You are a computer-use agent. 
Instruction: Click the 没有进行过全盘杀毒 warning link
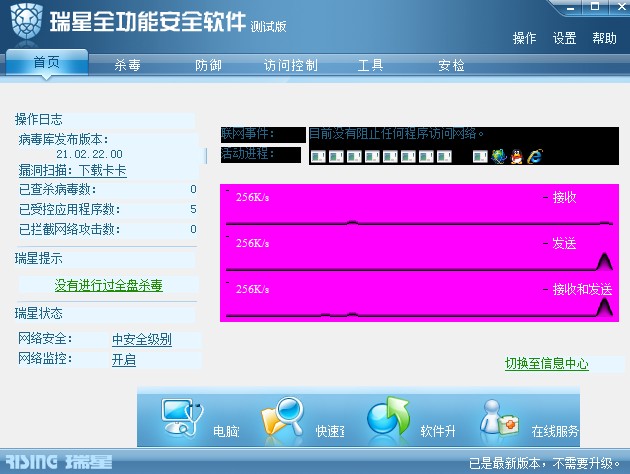coord(108,285)
